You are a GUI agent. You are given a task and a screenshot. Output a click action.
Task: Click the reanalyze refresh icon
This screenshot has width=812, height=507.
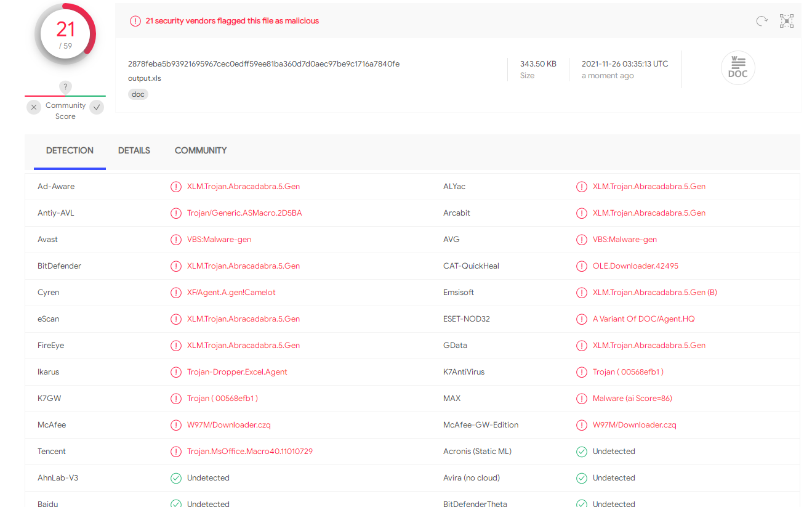click(762, 21)
